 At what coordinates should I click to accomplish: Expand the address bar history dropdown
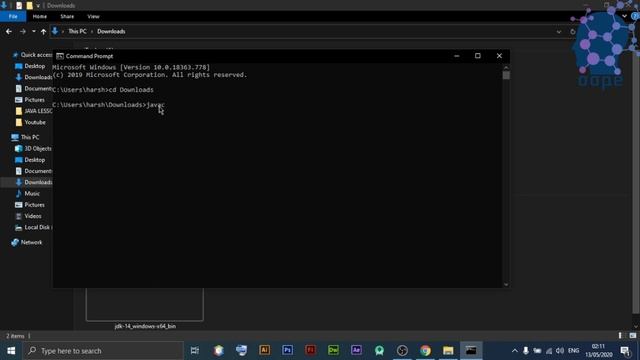pyautogui.click(x=559, y=32)
